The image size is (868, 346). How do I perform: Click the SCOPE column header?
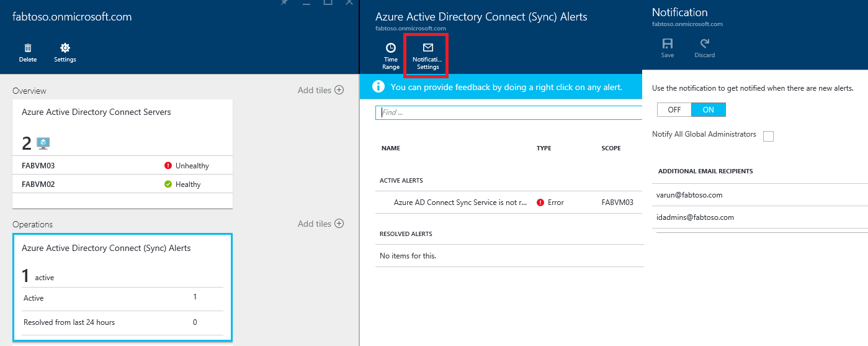click(x=611, y=148)
